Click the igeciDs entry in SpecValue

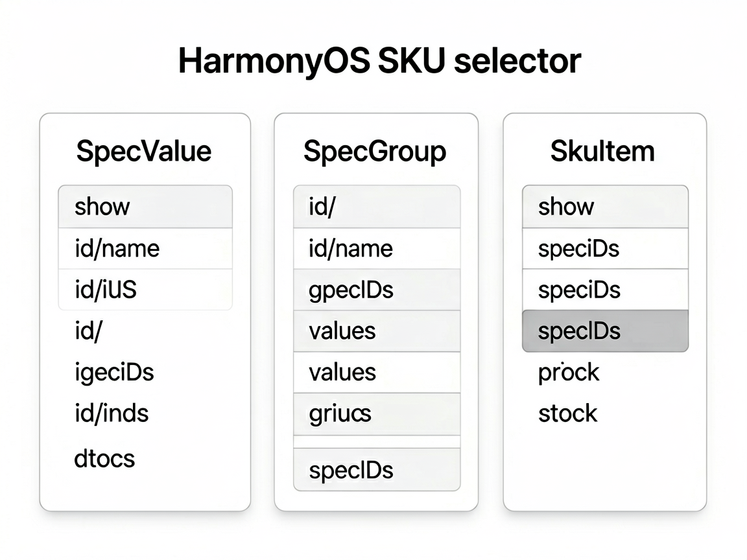pos(114,373)
